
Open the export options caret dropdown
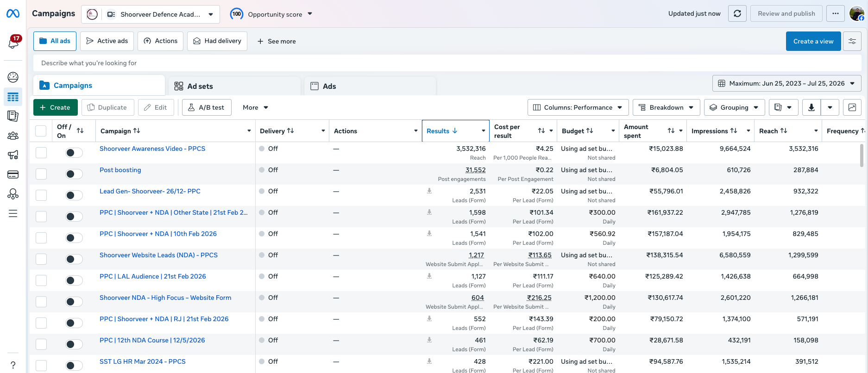(830, 107)
